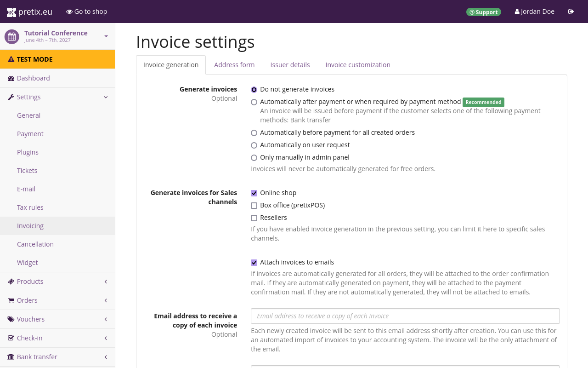Check the Box office (pretixPOS) checkbox
Screen dimensions: 588x368
[x=254, y=206]
